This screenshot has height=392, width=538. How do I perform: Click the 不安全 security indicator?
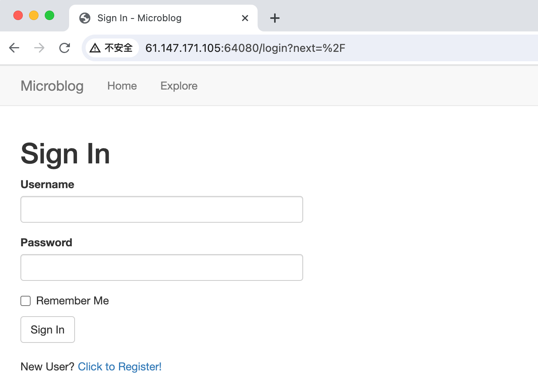(x=117, y=48)
